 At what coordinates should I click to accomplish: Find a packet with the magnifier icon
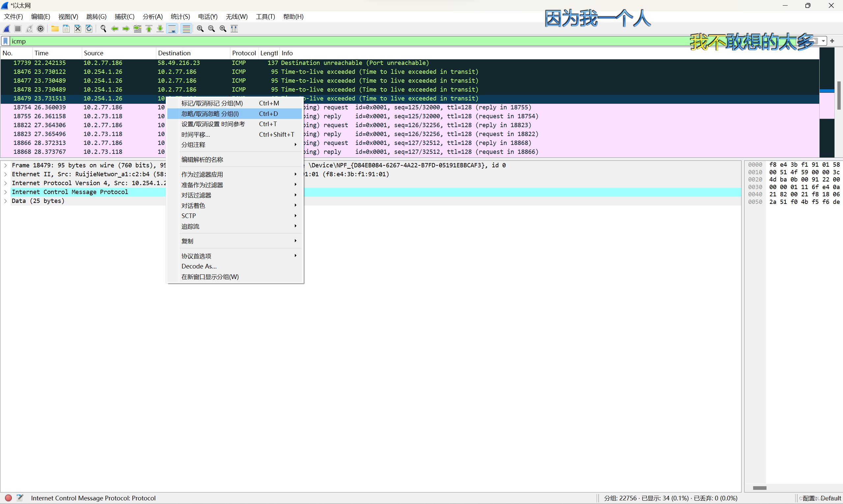(103, 29)
